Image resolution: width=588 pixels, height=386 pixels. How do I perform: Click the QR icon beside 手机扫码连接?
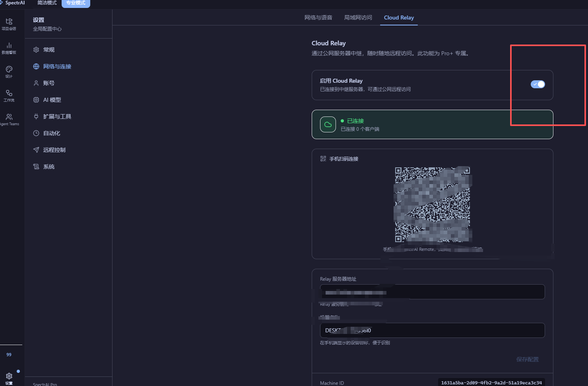pyautogui.click(x=323, y=159)
